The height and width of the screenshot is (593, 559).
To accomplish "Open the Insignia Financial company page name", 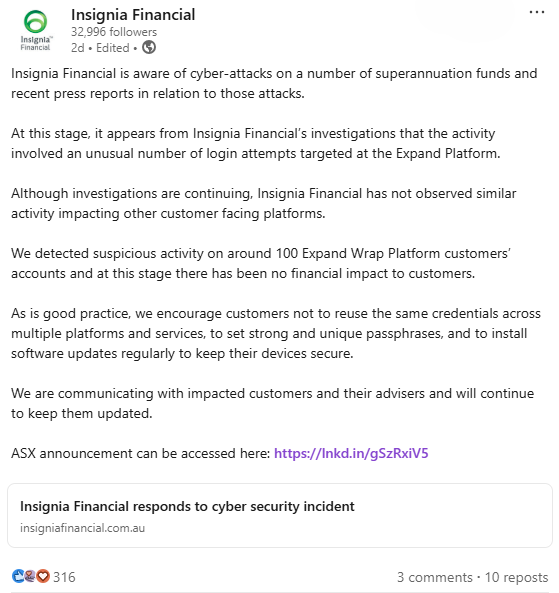I will click(x=133, y=15).
